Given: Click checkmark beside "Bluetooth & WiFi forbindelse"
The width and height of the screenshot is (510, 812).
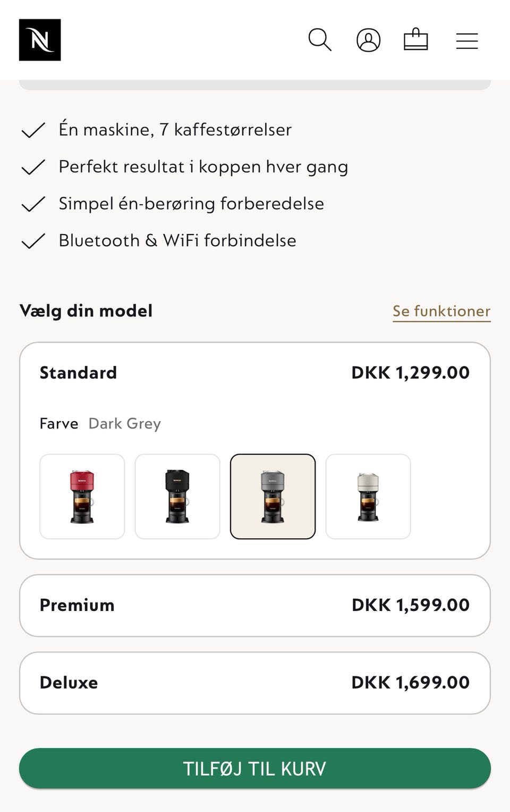Looking at the screenshot, I should [x=33, y=241].
